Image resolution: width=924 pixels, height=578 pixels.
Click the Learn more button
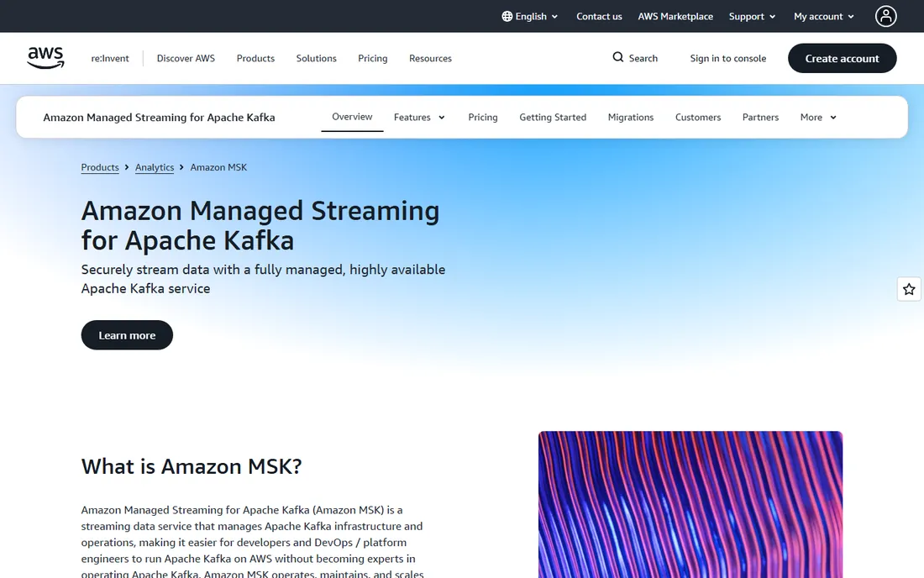127,335
